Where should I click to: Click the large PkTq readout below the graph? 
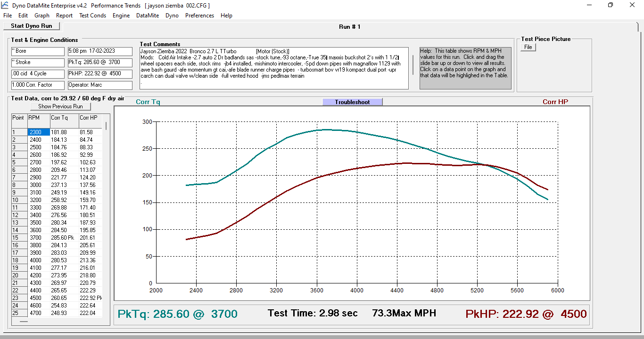click(x=178, y=314)
